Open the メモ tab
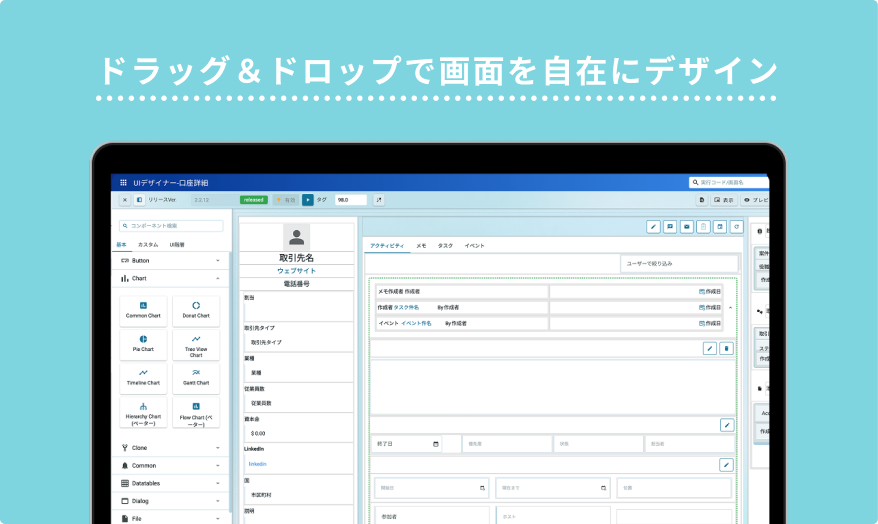Viewport: 878px width, 524px height. tap(421, 246)
